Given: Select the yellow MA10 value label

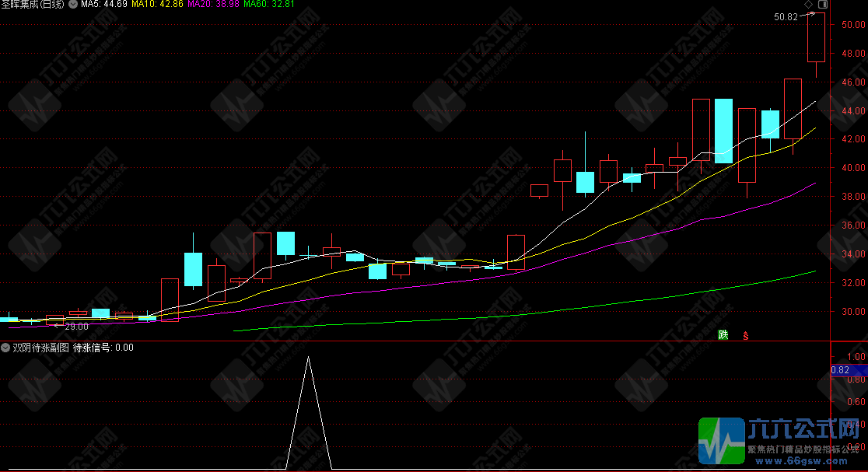Looking at the screenshot, I should tap(158, 5).
